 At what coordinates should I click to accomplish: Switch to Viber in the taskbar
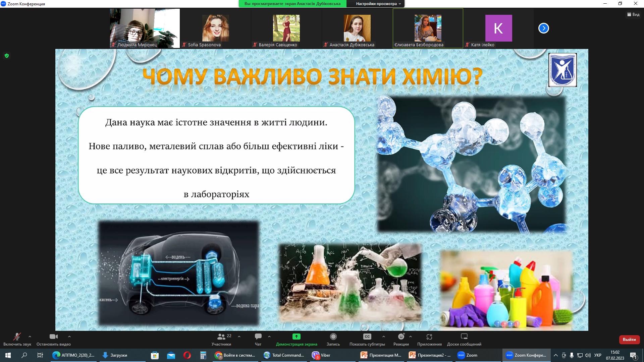[x=321, y=355]
